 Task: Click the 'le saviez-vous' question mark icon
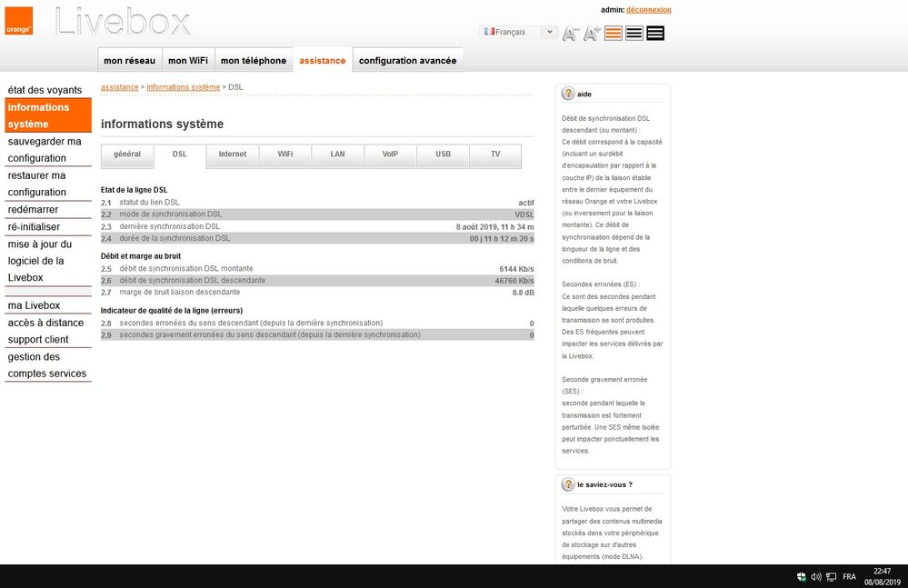tap(568, 484)
